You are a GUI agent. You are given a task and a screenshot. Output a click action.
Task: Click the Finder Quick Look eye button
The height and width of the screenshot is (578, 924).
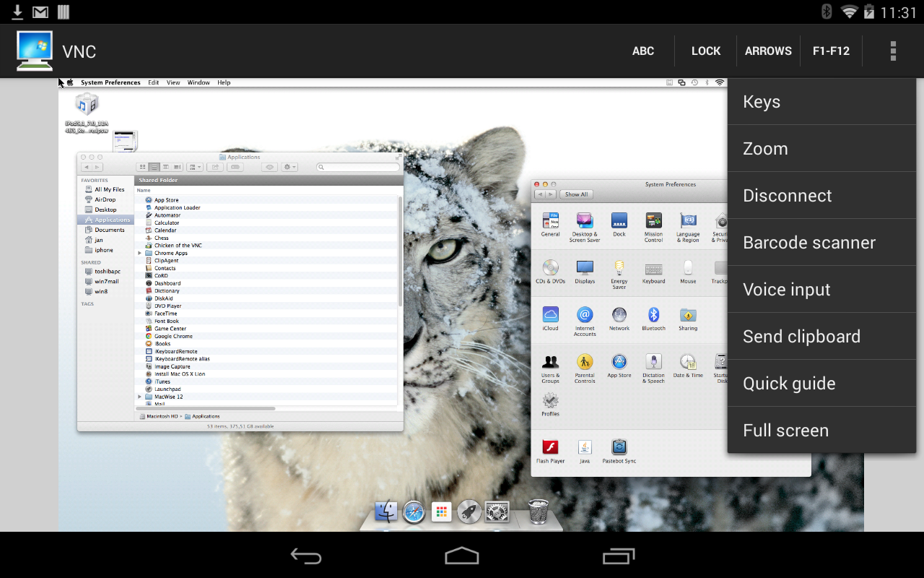click(269, 167)
